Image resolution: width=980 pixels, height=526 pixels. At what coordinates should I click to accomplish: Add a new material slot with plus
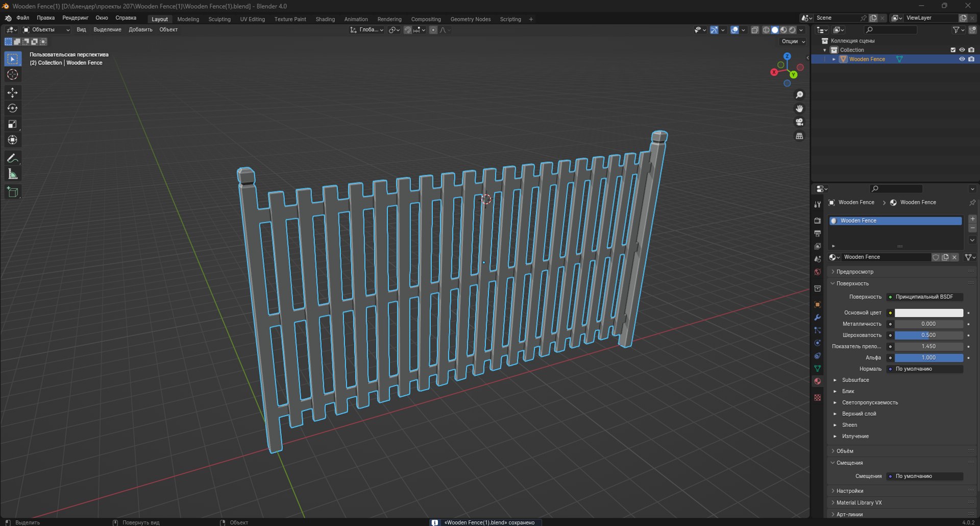[972, 219]
